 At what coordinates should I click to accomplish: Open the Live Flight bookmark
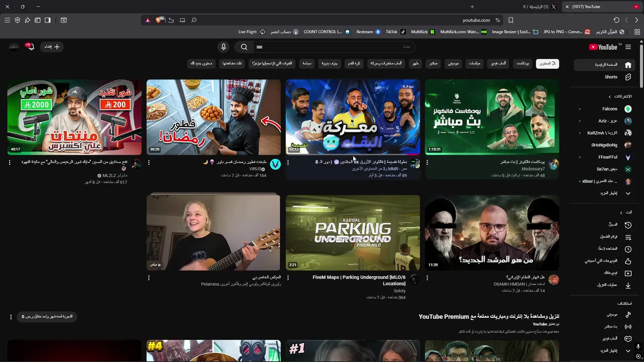252,32
